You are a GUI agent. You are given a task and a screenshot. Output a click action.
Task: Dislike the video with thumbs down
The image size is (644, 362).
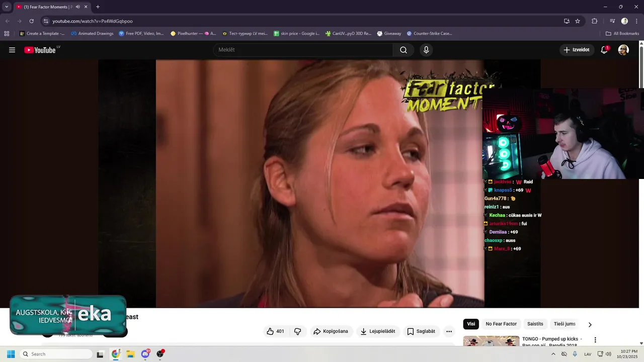pos(297,331)
